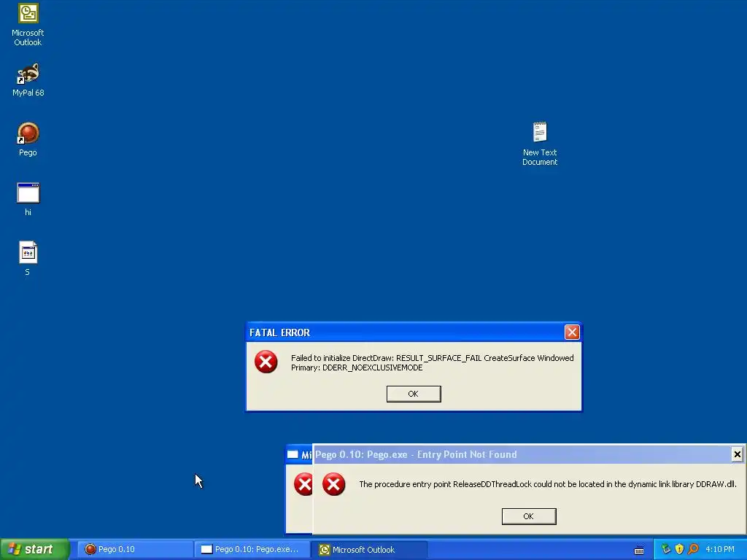The width and height of the screenshot is (747, 560).
Task: Close the Entry Point Not Found dialog
Action: [737, 454]
